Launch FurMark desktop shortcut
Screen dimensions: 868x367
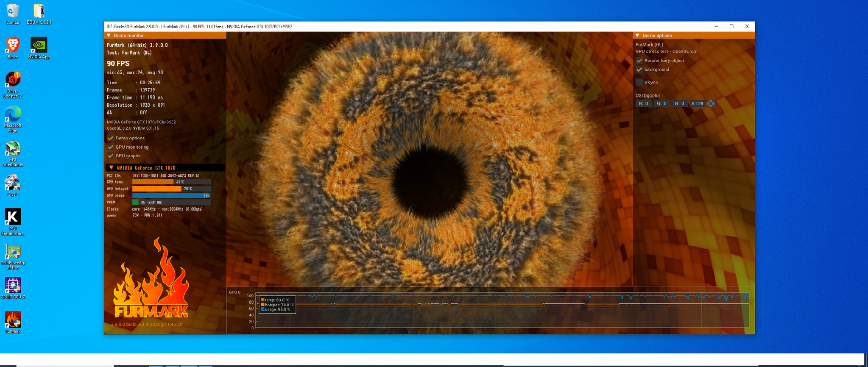(x=13, y=323)
